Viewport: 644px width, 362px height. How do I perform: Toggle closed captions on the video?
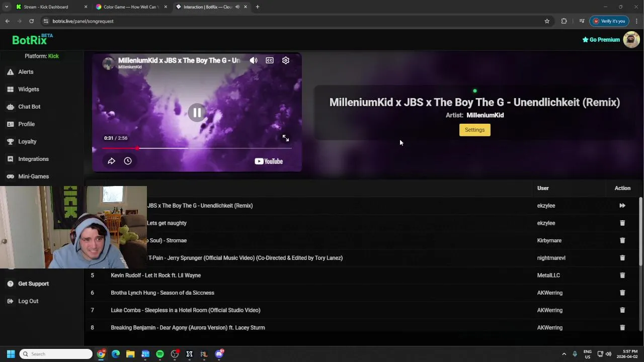[x=270, y=60]
